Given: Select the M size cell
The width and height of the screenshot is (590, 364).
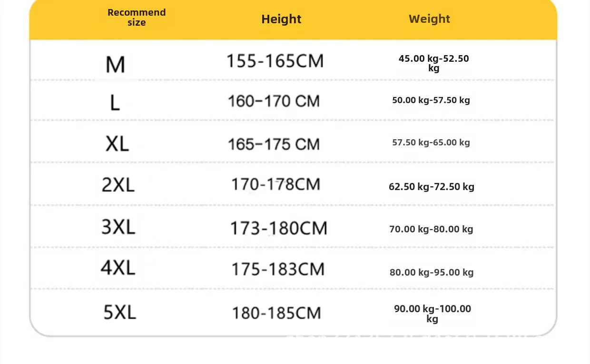Looking at the screenshot, I should 115,64.
